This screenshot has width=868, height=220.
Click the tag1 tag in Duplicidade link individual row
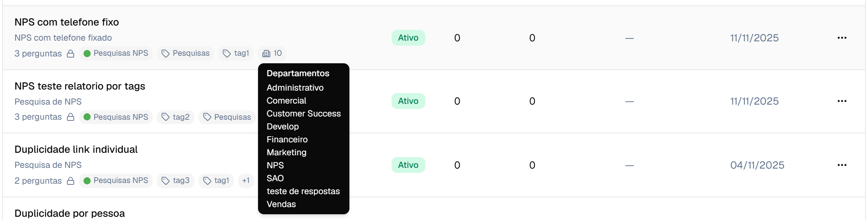pyautogui.click(x=216, y=180)
